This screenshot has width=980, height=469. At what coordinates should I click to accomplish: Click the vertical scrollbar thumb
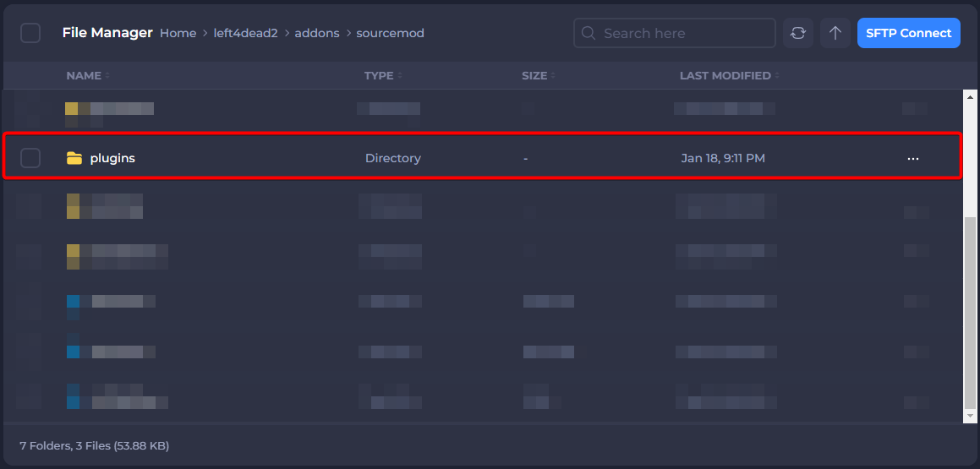pos(971,313)
